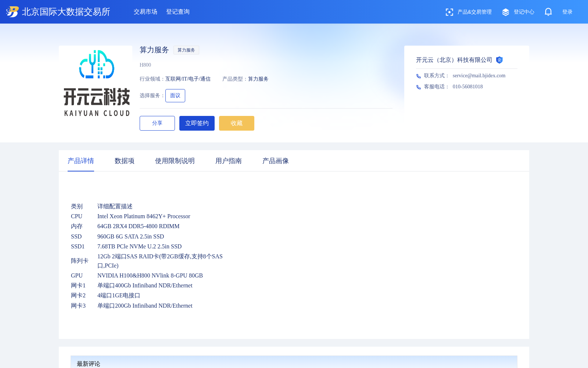Viewport: 588px width, 368px height.
Task: Click the Kaiyuan Cloud product thumbnail
Action: coord(96,82)
